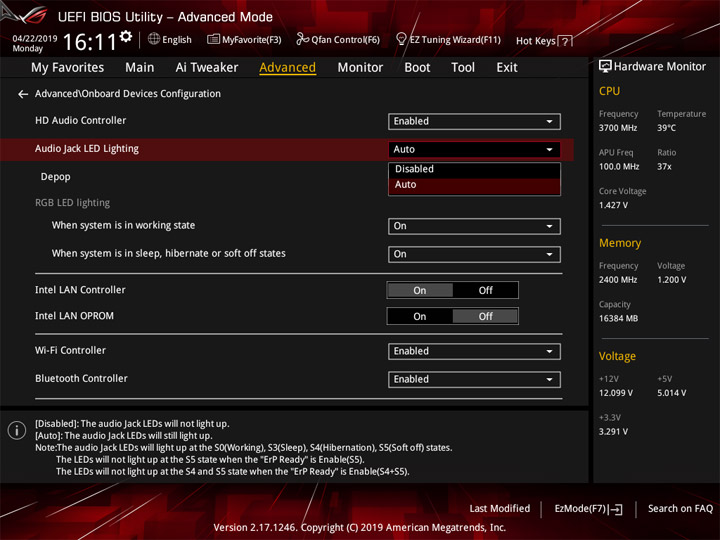The width and height of the screenshot is (720, 540).
Task: Collapse the Audio Jack LED Lighting dropdown
Action: (x=474, y=150)
